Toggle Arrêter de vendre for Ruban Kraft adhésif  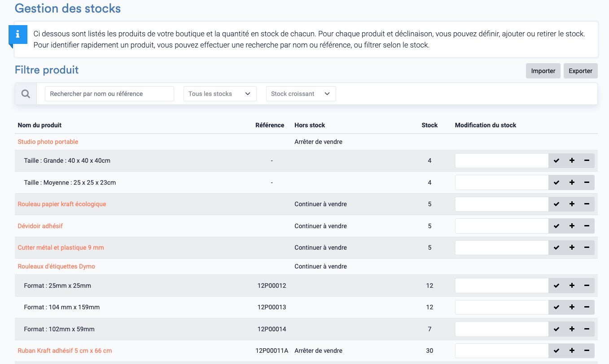(319, 351)
